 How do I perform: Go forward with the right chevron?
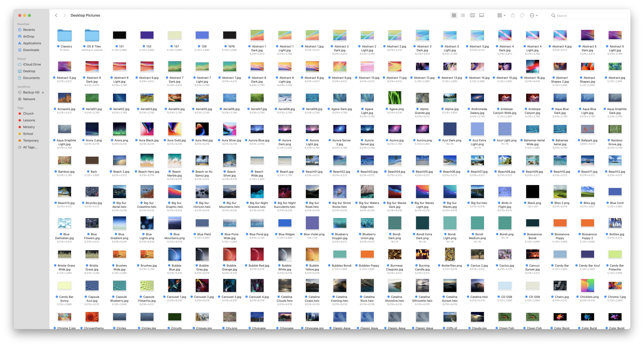click(64, 15)
